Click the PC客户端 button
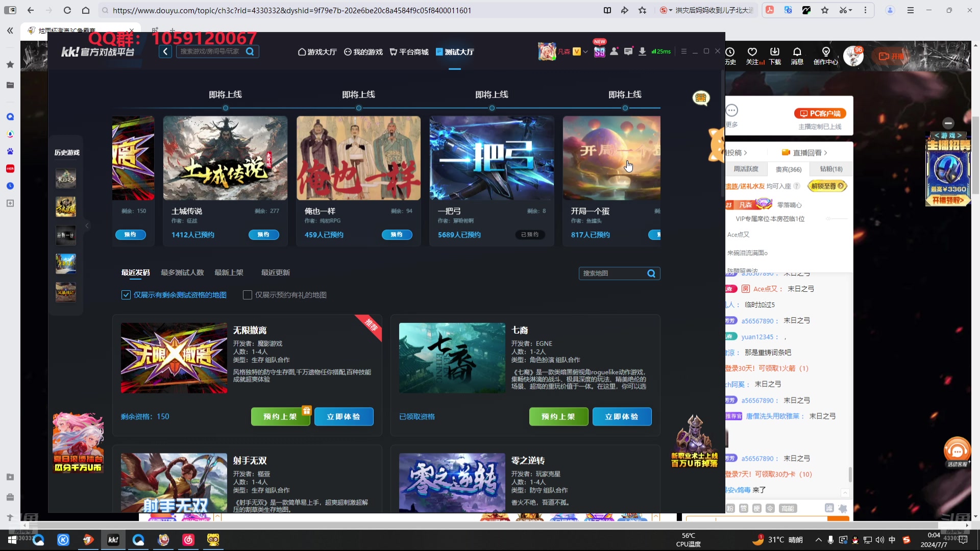The image size is (980, 551). coord(820,113)
